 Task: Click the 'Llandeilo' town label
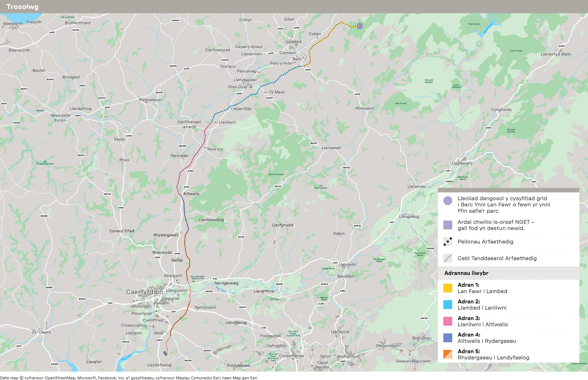click(347, 264)
